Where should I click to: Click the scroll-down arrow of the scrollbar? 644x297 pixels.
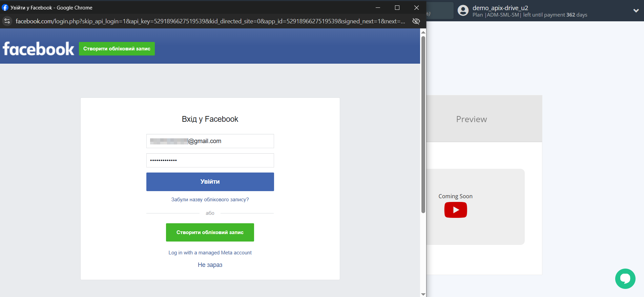[x=423, y=294]
